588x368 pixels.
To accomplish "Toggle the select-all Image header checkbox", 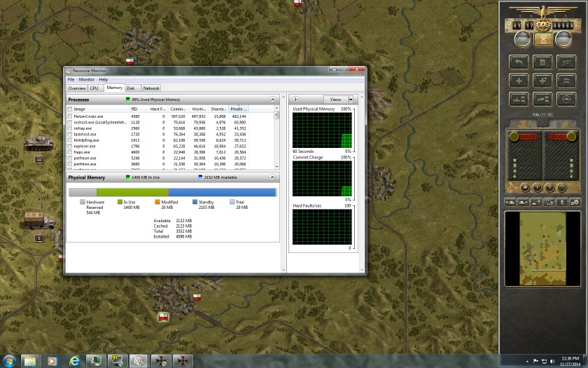I will pyautogui.click(x=69, y=109).
